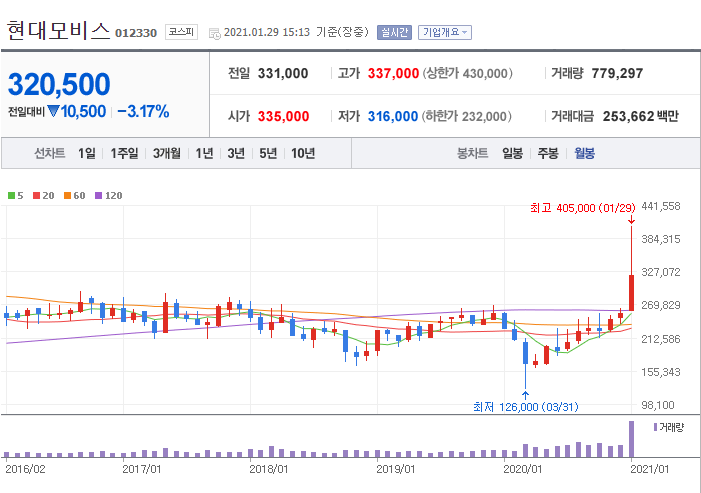Click the green 5 moving-average legend swatch

click(12, 195)
